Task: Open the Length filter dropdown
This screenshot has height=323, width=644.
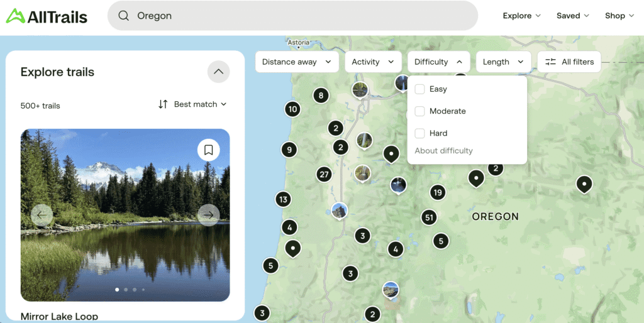Action: pyautogui.click(x=504, y=62)
